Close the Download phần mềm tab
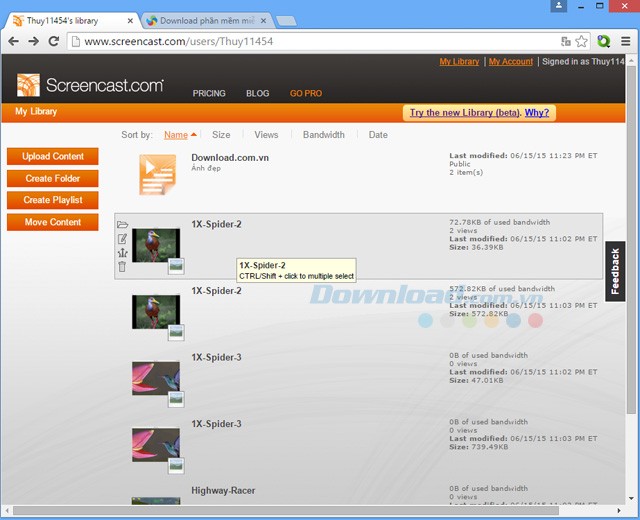The height and width of the screenshot is (520, 640). tap(263, 20)
